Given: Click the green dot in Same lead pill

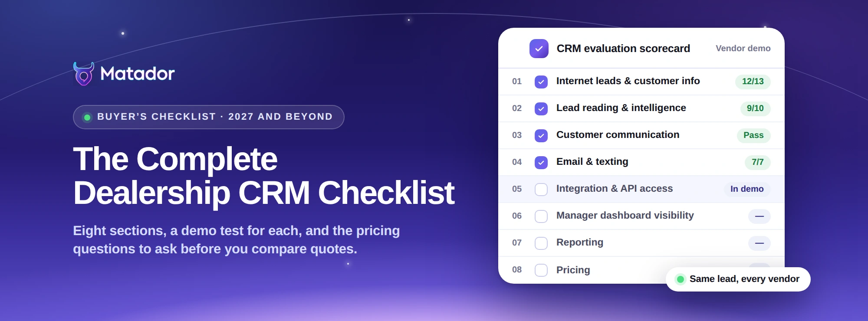Looking at the screenshot, I should pos(681,279).
